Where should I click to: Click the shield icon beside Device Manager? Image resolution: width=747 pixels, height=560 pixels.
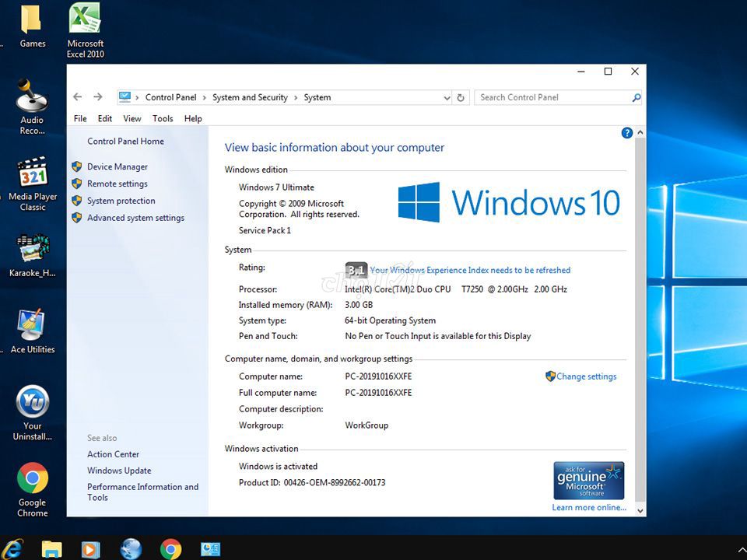click(77, 166)
